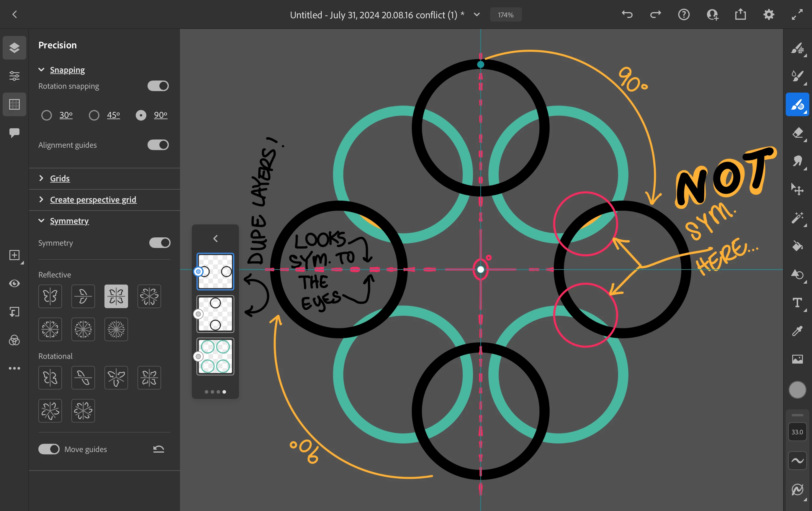The image size is (812, 511).
Task: Select the Smudge tool
Action: click(797, 161)
